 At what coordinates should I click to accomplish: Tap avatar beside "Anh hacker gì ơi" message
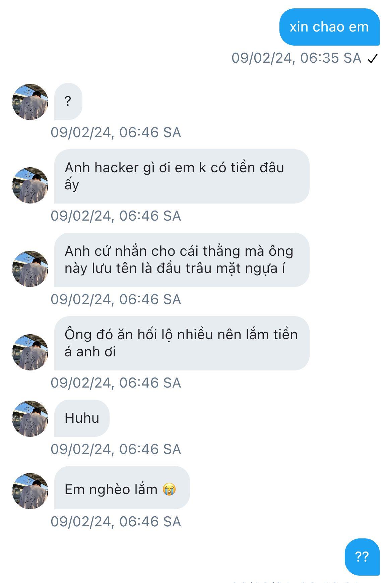click(30, 185)
